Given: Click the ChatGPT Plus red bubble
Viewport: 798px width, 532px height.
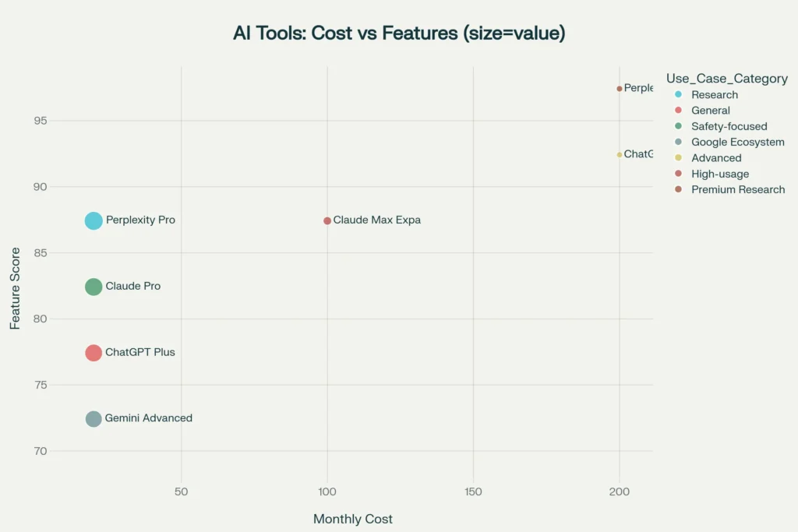Looking at the screenshot, I should point(94,353).
